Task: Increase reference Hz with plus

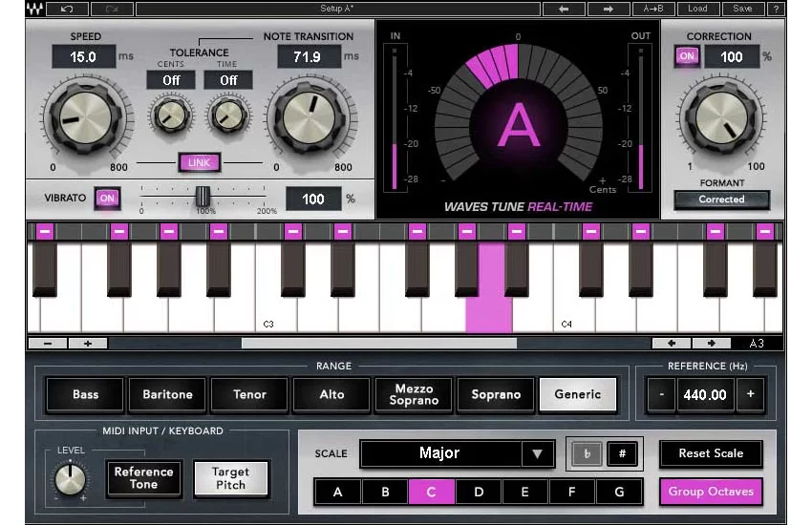Action: (x=750, y=394)
